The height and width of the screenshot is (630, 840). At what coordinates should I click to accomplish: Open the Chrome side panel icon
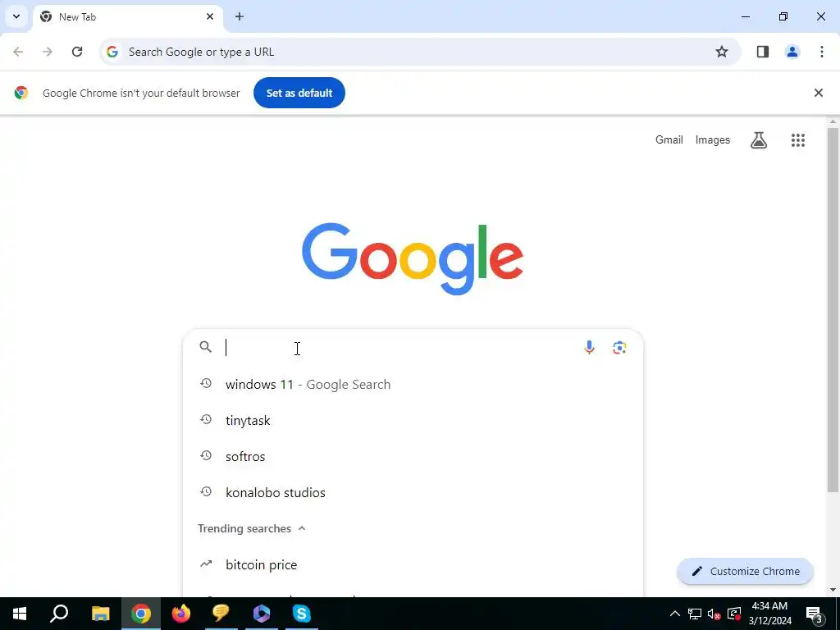point(762,52)
